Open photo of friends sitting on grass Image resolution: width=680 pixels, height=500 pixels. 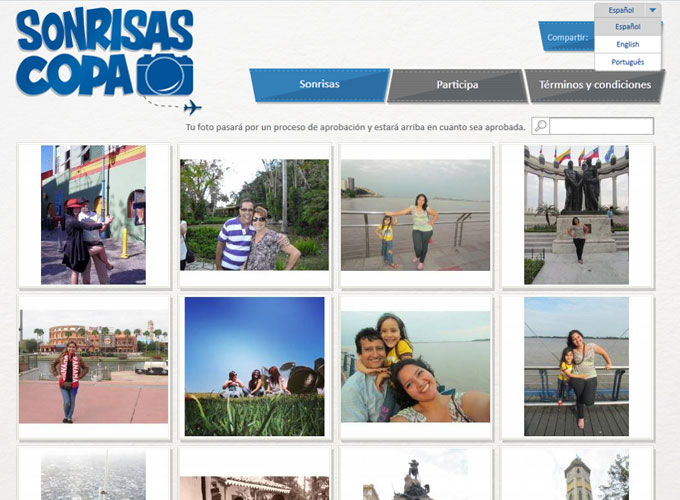pyautogui.click(x=255, y=366)
